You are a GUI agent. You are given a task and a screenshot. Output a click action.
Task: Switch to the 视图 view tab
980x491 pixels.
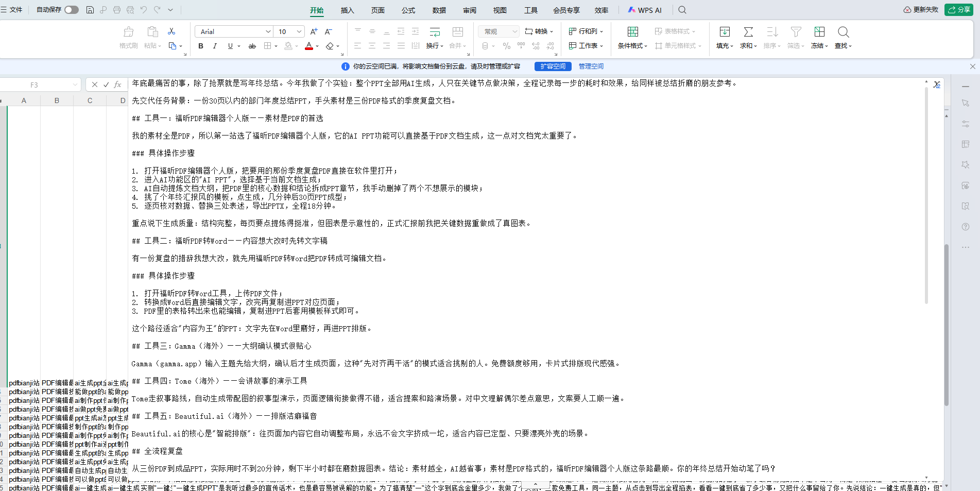pos(500,10)
